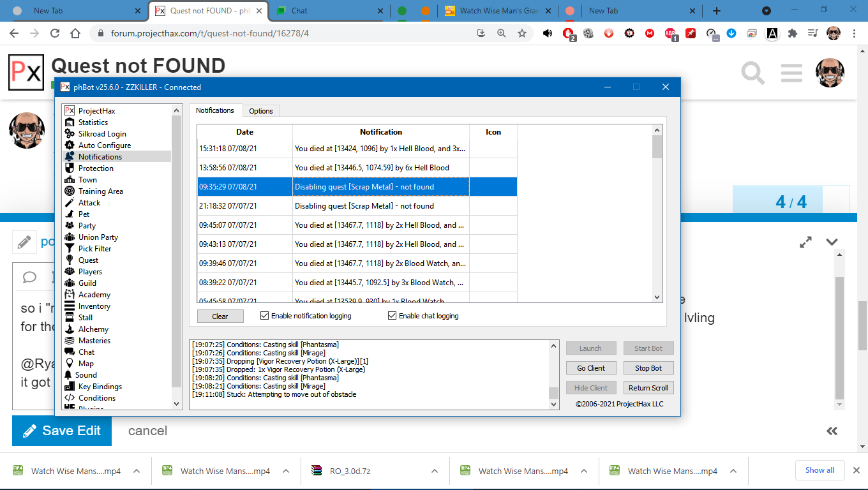This screenshot has width=868, height=490.
Task: Open the Silkroad Login gears icon
Action: coord(70,134)
